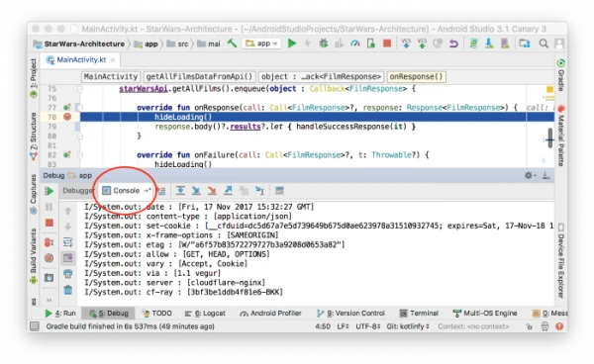Click the red Force Step Into icon
The image size is (594, 364).
212,191
